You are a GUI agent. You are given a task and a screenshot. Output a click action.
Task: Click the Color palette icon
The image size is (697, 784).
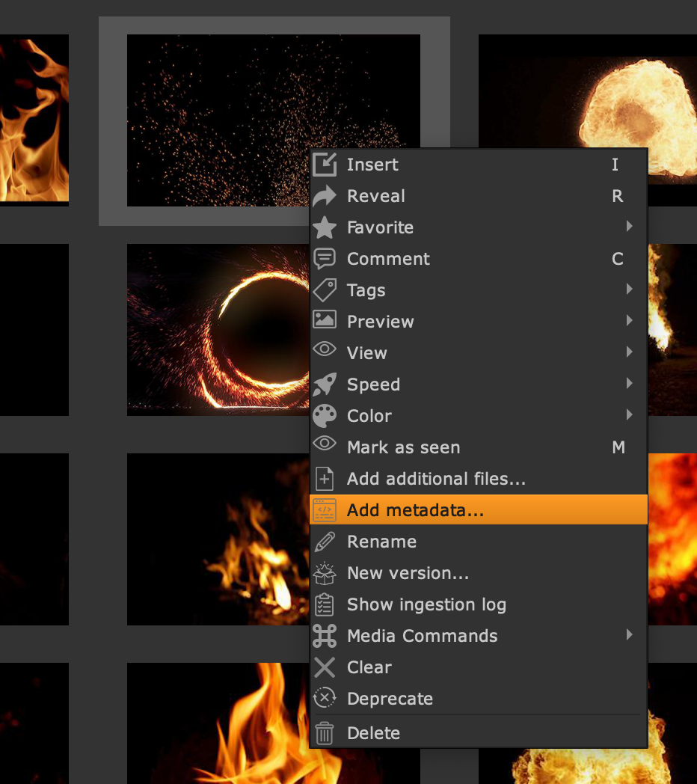click(325, 416)
